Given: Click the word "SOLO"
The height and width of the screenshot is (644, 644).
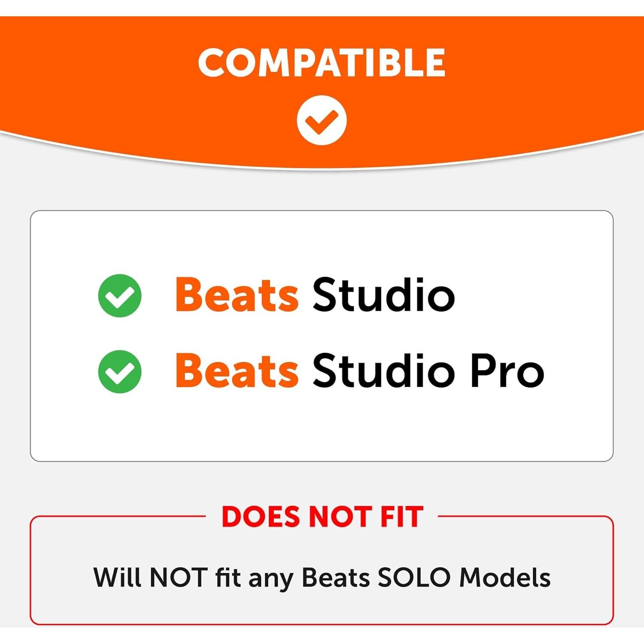Looking at the screenshot, I should point(413,577).
